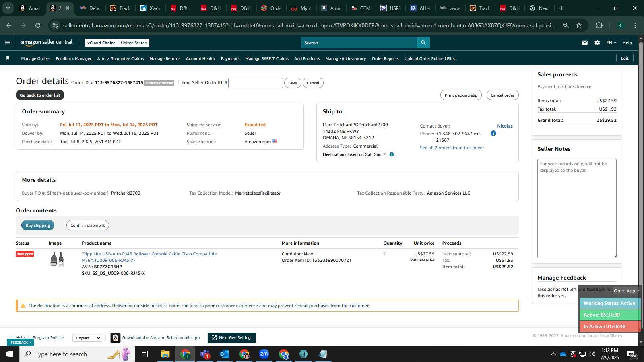Open Manage SAFE-T Claims
The width and height of the screenshot is (644, 362).
[267, 58]
